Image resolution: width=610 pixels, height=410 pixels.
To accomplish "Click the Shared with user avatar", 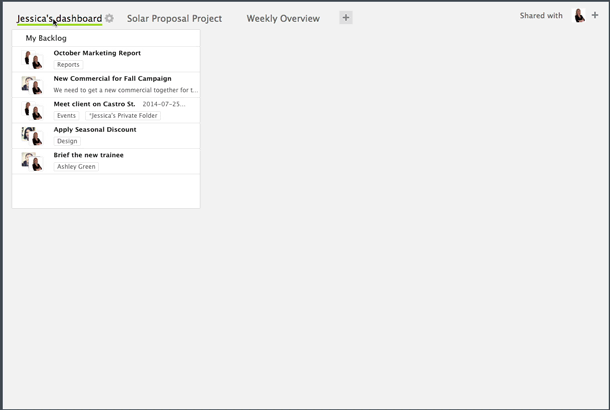I will pos(579,16).
